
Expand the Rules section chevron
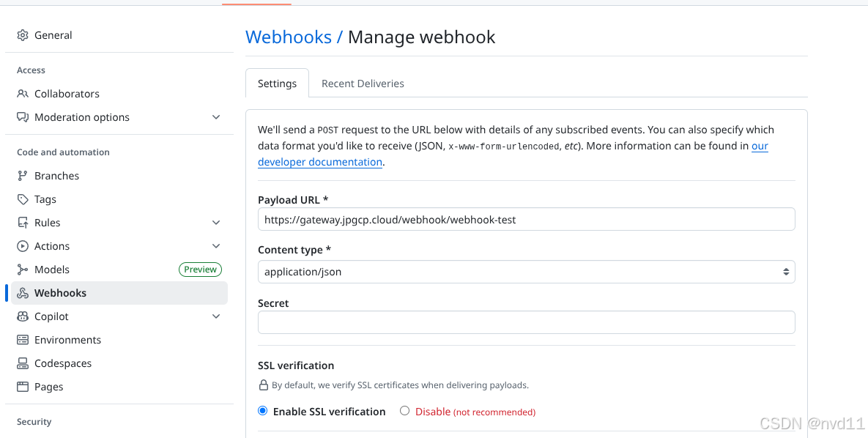click(x=216, y=223)
